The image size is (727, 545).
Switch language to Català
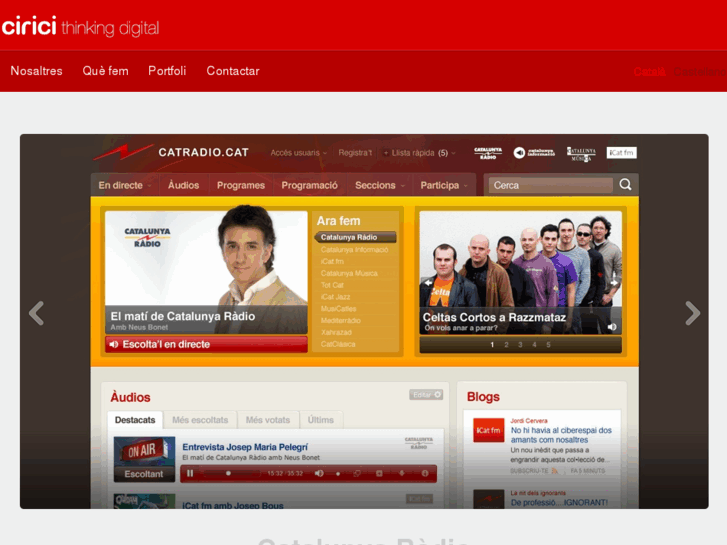(x=650, y=71)
